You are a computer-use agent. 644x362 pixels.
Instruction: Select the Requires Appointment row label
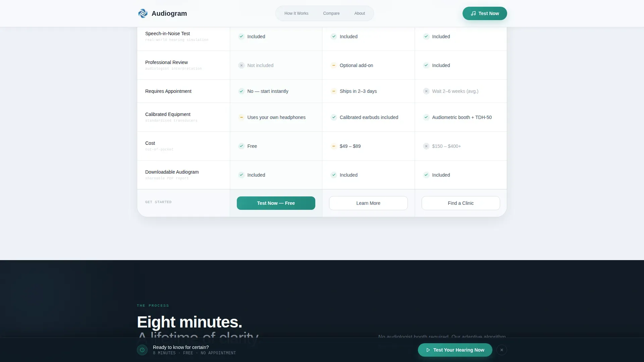168,91
